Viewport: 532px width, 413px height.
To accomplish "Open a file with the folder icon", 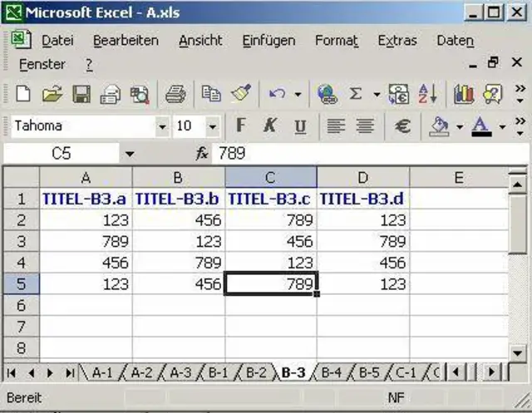I will 52,94.
